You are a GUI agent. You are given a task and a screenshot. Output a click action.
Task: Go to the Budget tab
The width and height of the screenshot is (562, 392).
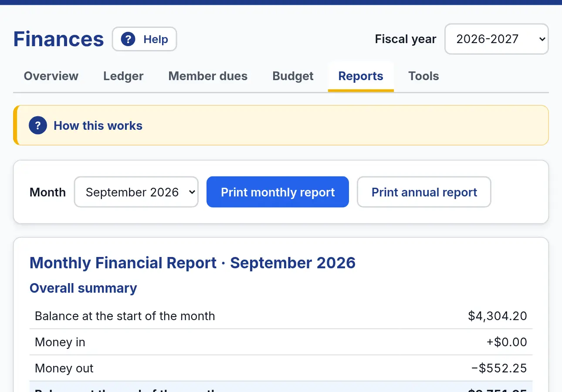[293, 76]
